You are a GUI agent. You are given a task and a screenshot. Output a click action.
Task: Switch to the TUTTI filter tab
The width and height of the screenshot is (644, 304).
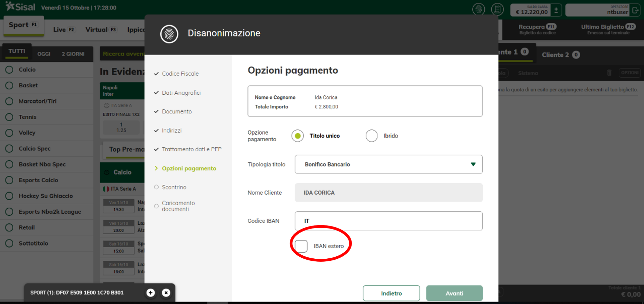tap(17, 51)
